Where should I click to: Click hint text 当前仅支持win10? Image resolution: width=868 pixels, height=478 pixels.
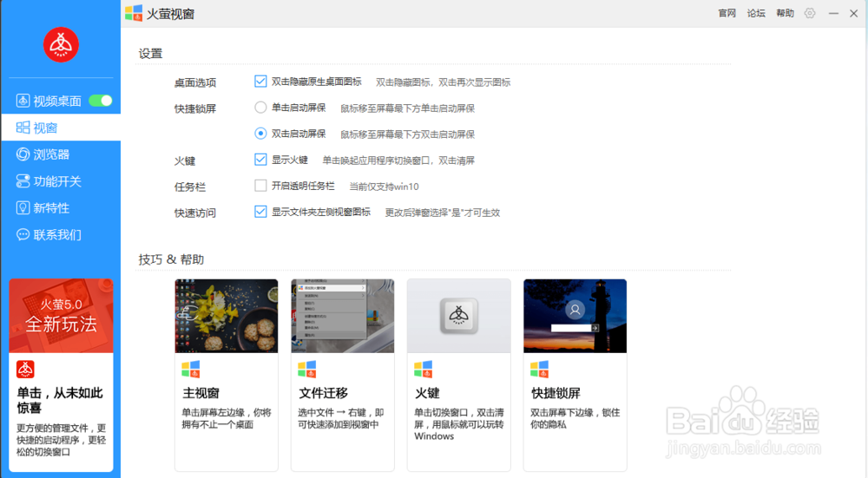[384, 187]
